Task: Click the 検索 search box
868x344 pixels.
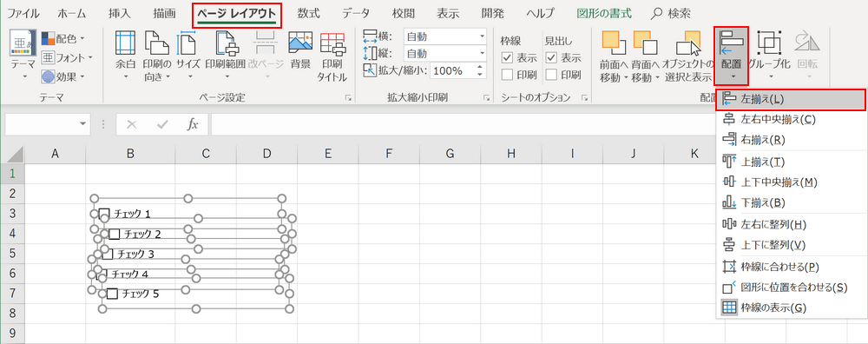Action: pos(671,13)
